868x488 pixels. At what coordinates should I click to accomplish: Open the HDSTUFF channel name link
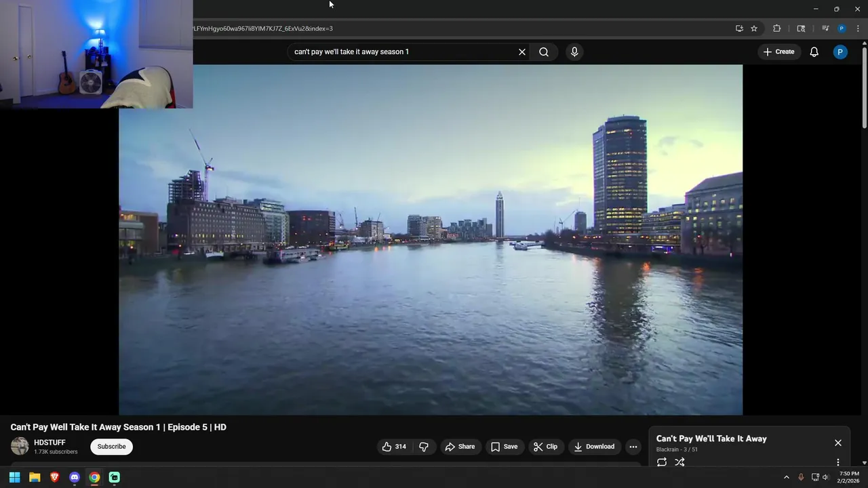tap(50, 443)
